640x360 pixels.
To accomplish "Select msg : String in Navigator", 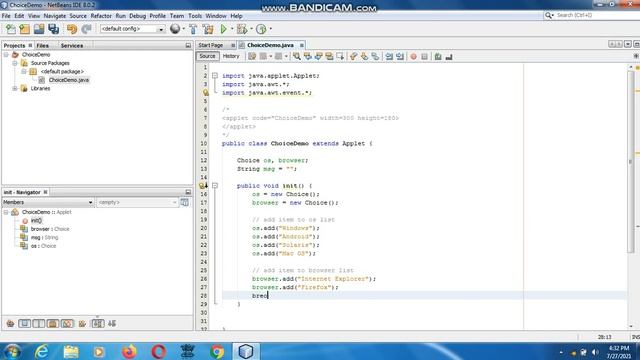I will [x=44, y=238].
